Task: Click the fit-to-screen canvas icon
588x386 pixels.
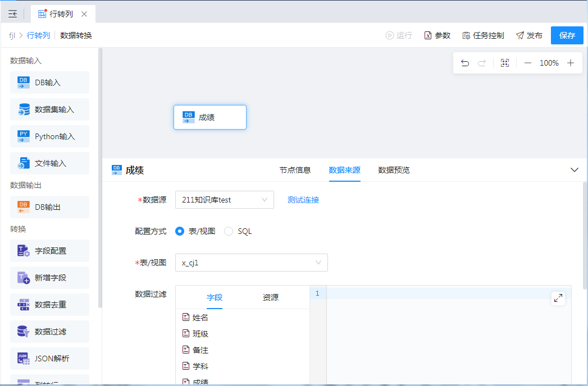Action: 505,63
